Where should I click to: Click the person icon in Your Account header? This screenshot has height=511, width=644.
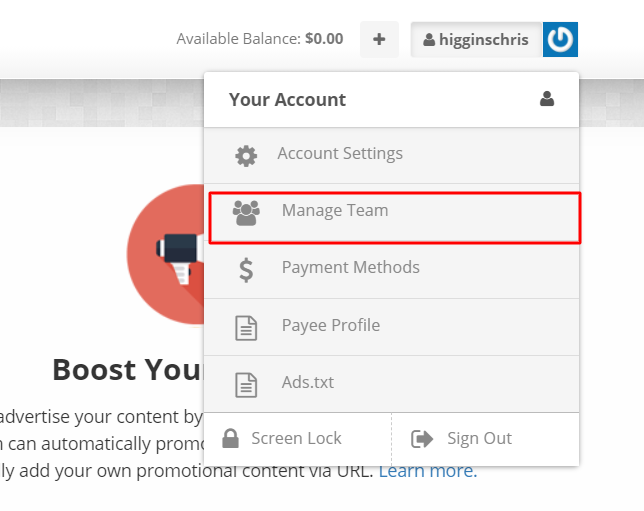coord(547,99)
